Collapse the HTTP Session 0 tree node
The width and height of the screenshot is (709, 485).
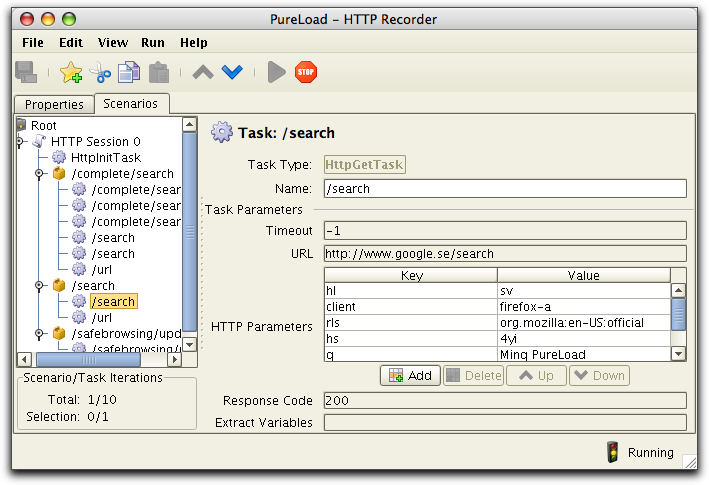[x=20, y=141]
